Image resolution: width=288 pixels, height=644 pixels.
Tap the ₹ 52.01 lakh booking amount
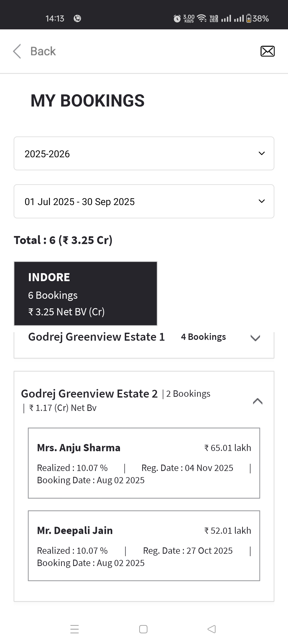(227, 531)
